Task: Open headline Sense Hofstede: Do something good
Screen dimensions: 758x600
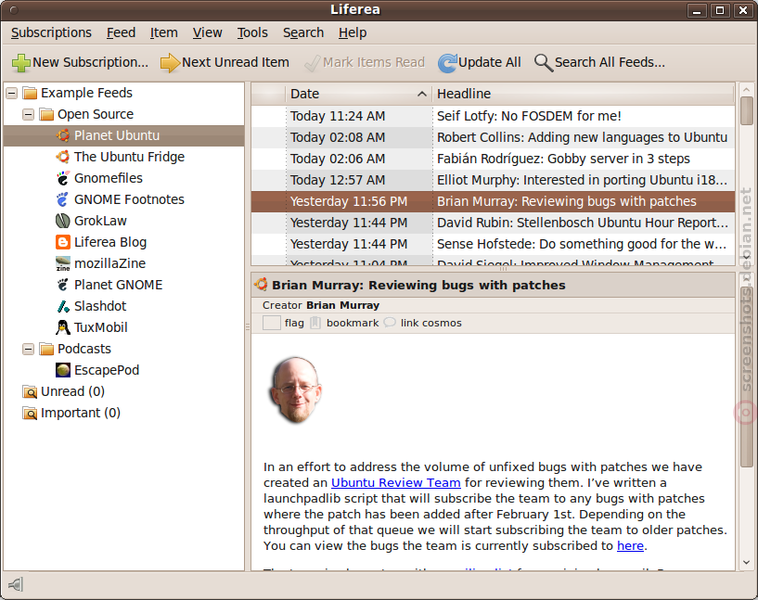Action: click(x=582, y=244)
